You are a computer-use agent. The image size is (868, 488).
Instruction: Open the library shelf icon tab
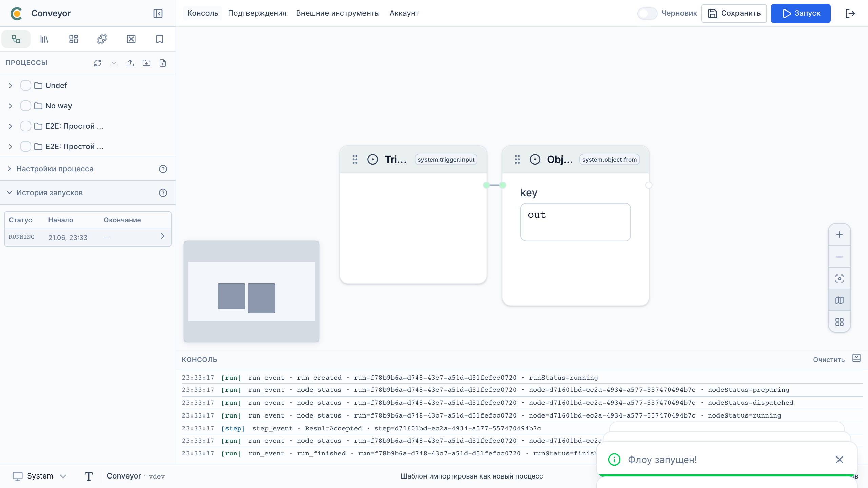click(44, 39)
